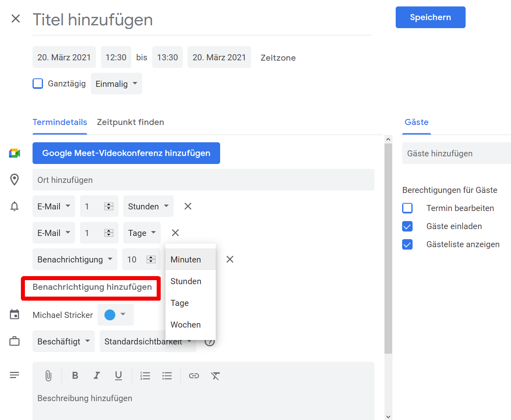Click the description lines icon

(14, 375)
